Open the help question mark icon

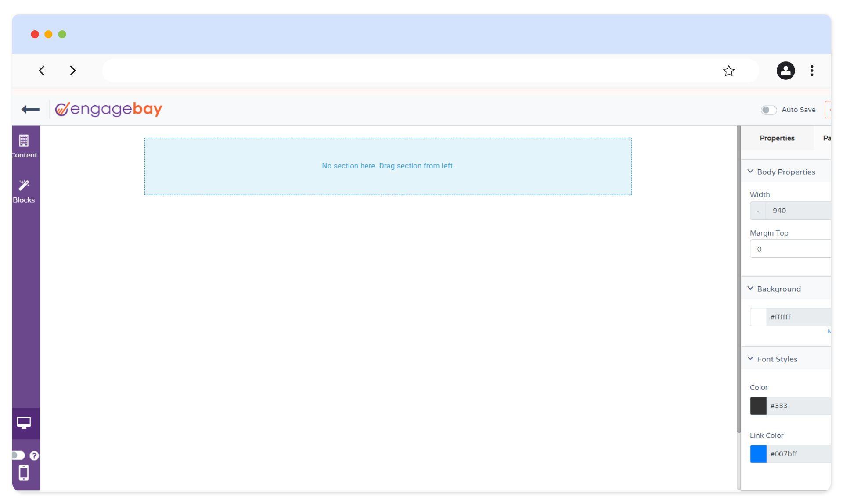pyautogui.click(x=35, y=456)
